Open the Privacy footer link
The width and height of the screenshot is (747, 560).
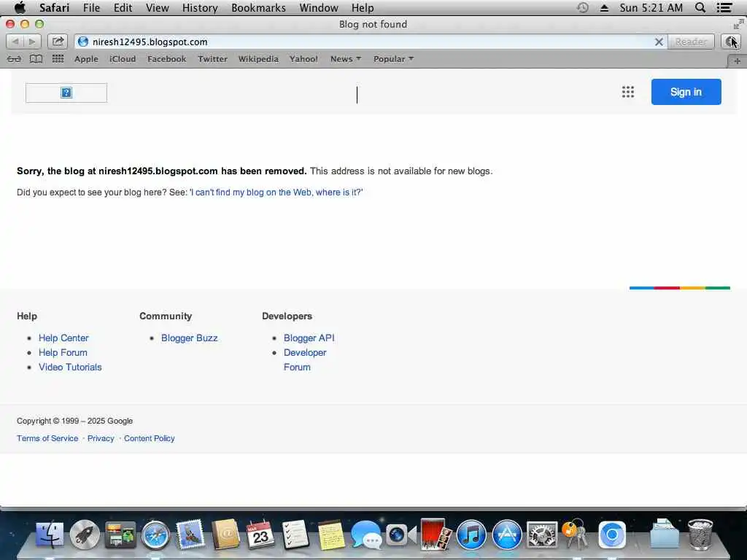101,438
